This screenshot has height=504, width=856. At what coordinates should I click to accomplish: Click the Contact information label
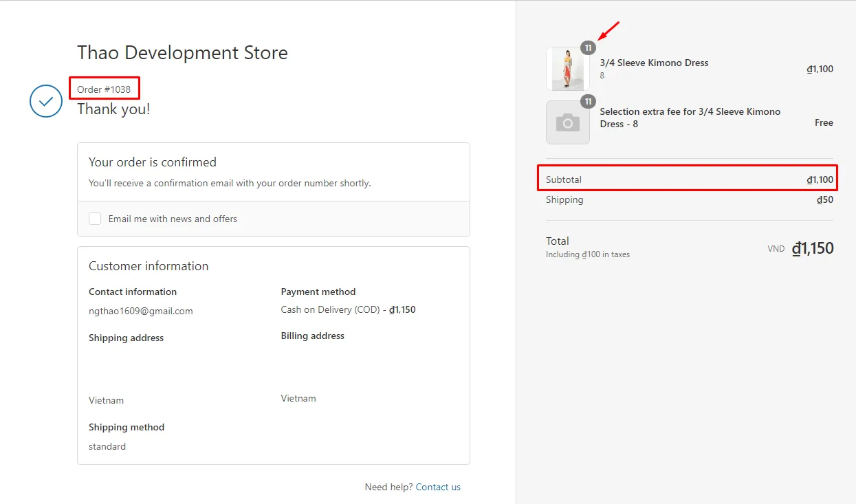[133, 292]
